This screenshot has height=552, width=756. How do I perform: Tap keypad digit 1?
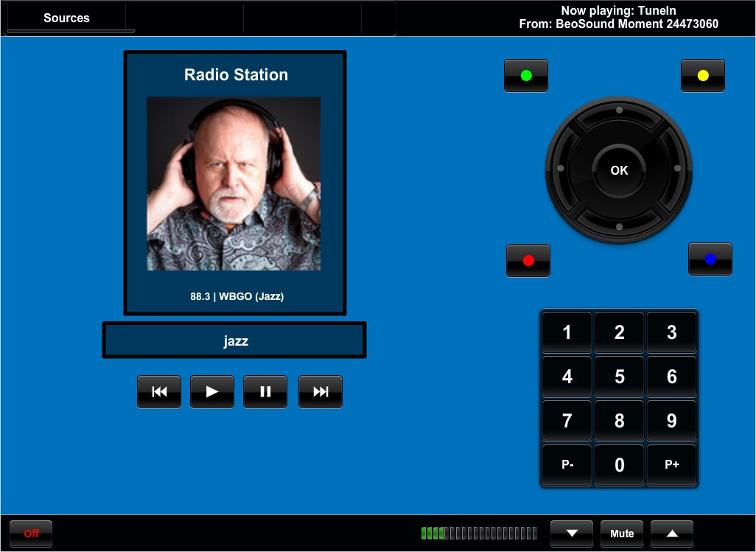click(x=567, y=332)
